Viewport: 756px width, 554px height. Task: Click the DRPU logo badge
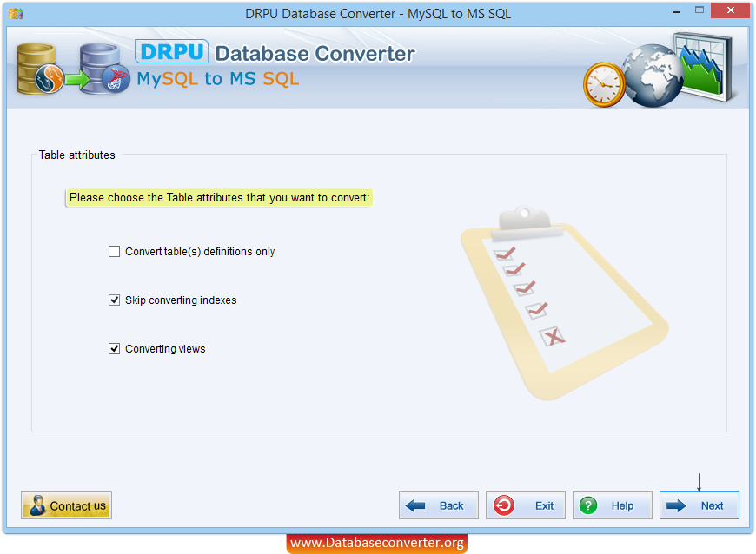[172, 51]
